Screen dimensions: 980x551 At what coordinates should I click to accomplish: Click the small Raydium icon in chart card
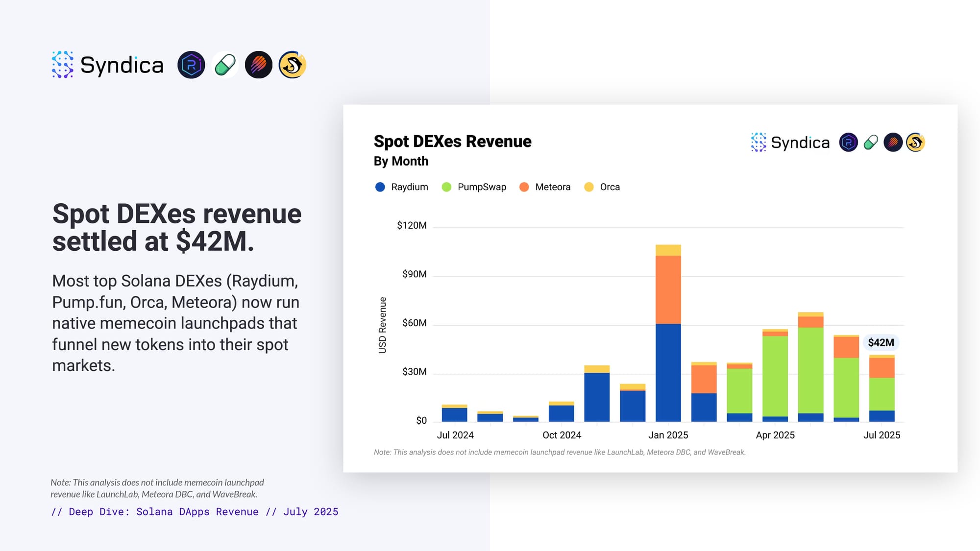(x=849, y=143)
